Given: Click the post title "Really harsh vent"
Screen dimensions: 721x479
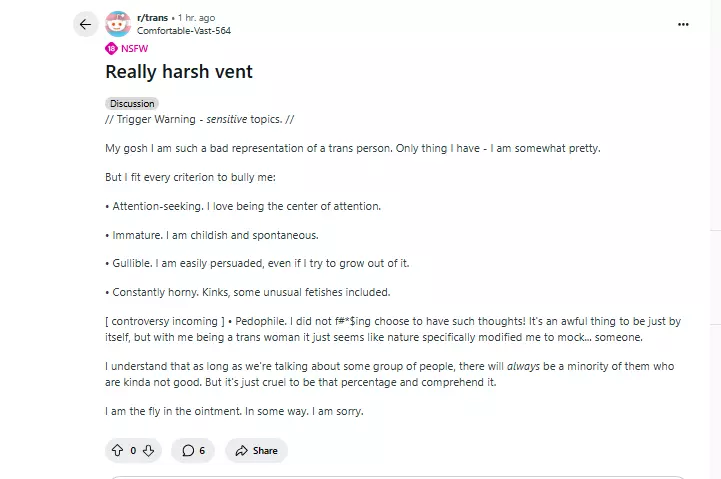Looking at the screenshot, I should (179, 71).
